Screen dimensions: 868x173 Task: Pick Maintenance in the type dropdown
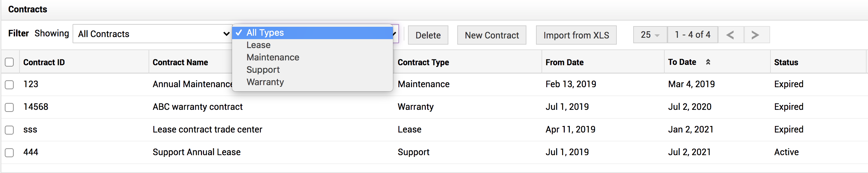273,57
